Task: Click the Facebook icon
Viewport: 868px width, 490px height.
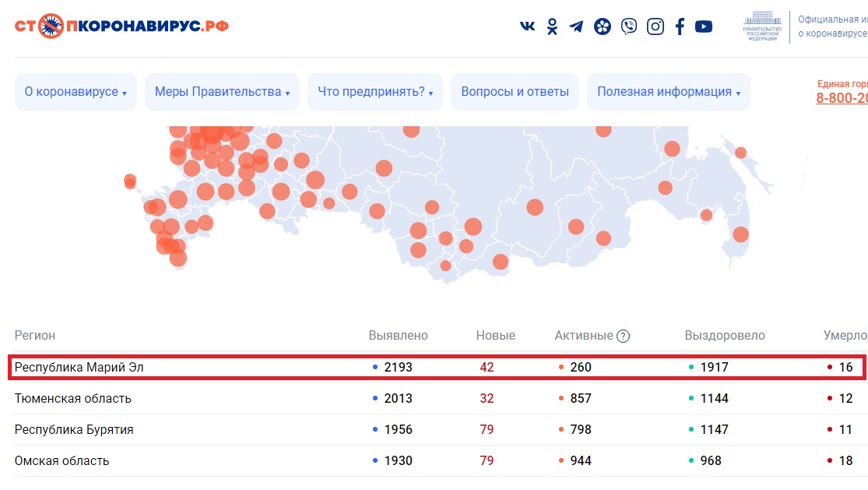Action: 680,26
